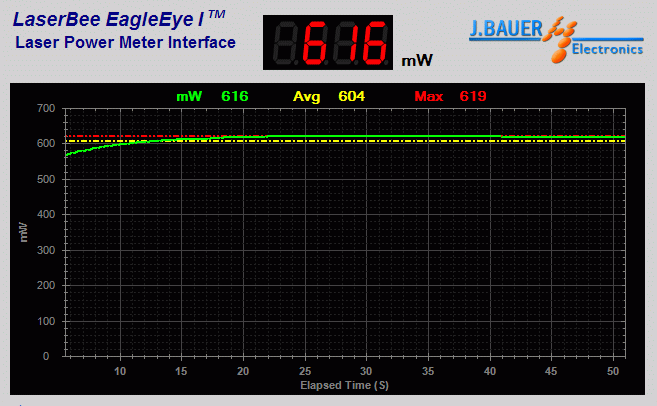Click the 30 seconds x-axis label

(x=366, y=371)
